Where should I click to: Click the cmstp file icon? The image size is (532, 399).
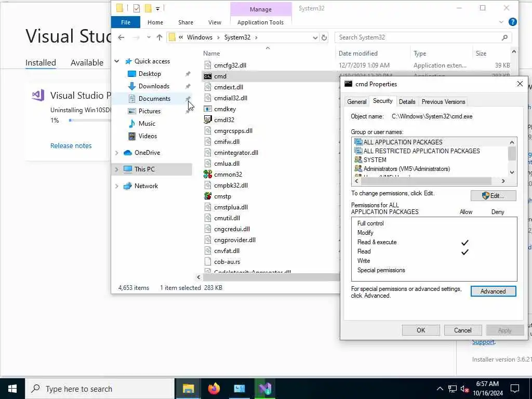tap(207, 196)
